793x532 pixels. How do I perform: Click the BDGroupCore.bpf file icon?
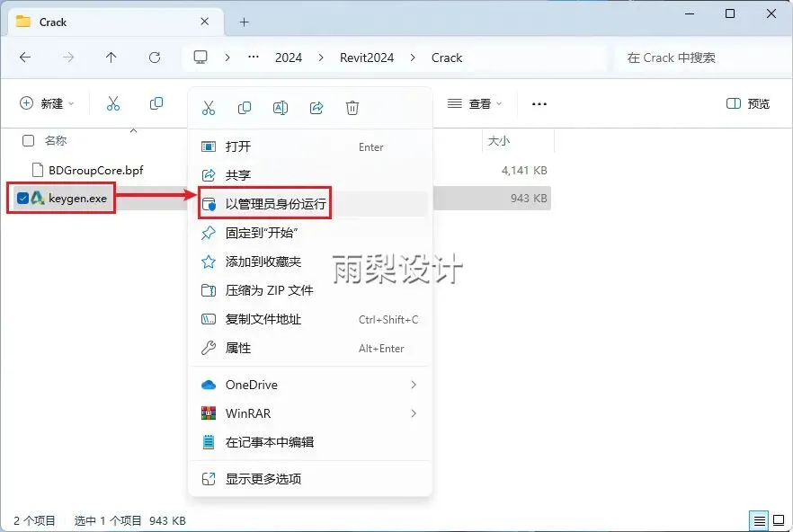click(x=38, y=171)
